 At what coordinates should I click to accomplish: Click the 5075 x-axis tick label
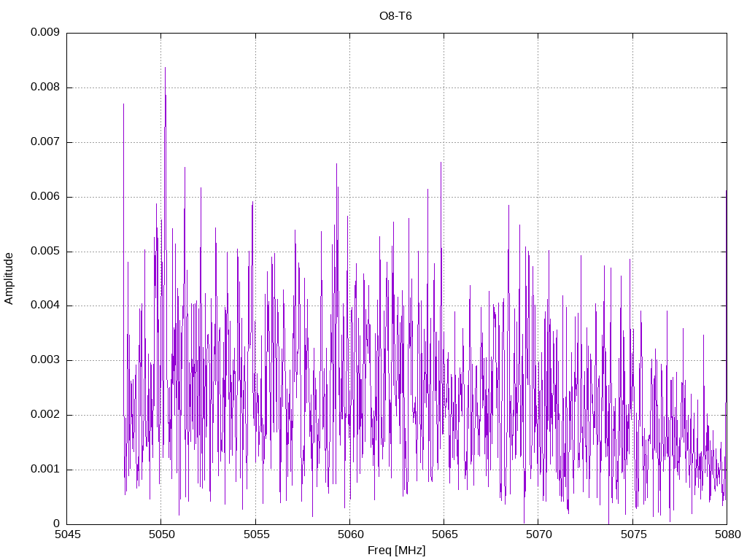633,534
